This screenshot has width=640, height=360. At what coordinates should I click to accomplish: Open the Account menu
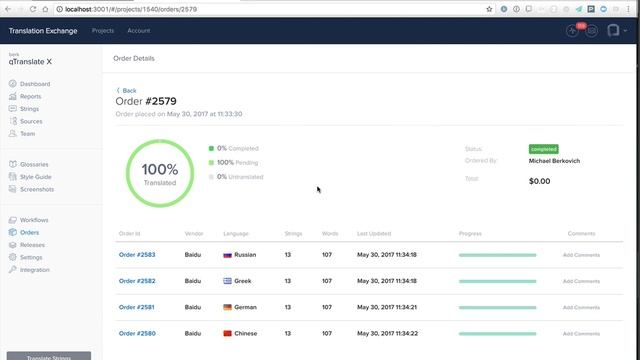tap(139, 31)
